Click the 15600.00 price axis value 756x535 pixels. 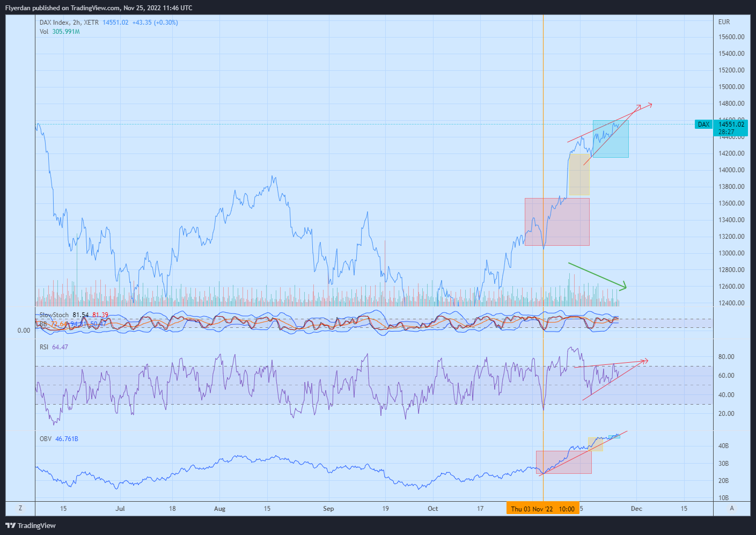click(731, 37)
